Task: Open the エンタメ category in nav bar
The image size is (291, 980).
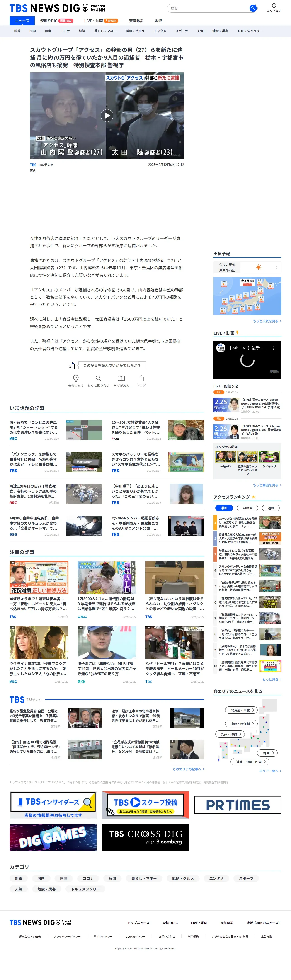Action: click(x=160, y=31)
